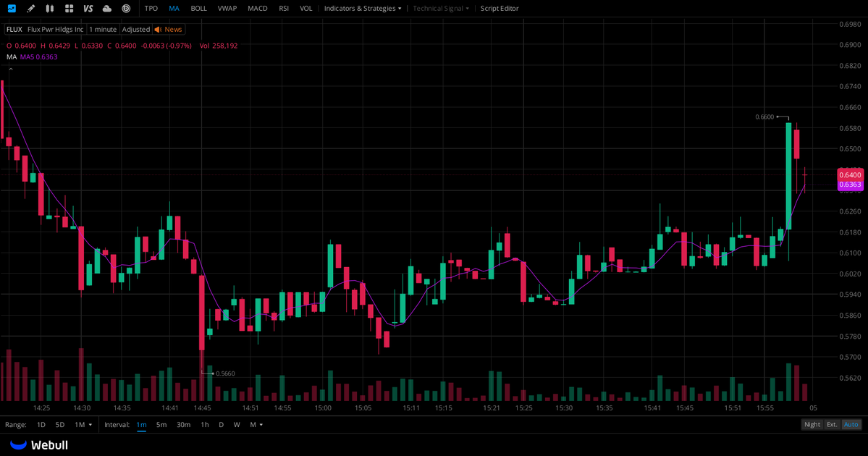Select 1m interval
868x456 pixels.
(141, 424)
